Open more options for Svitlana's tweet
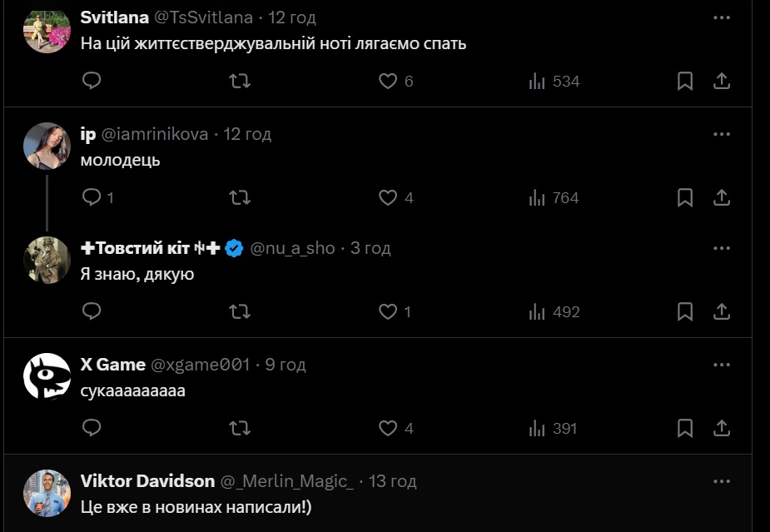The width and height of the screenshot is (770, 532). tap(722, 18)
